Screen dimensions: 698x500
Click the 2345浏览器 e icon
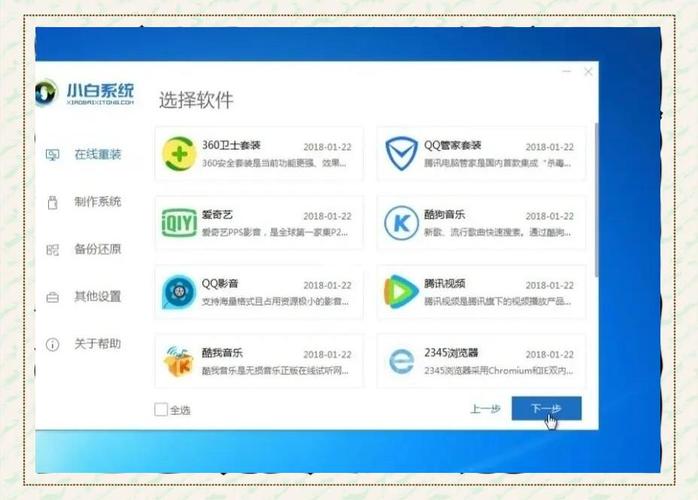pos(401,362)
